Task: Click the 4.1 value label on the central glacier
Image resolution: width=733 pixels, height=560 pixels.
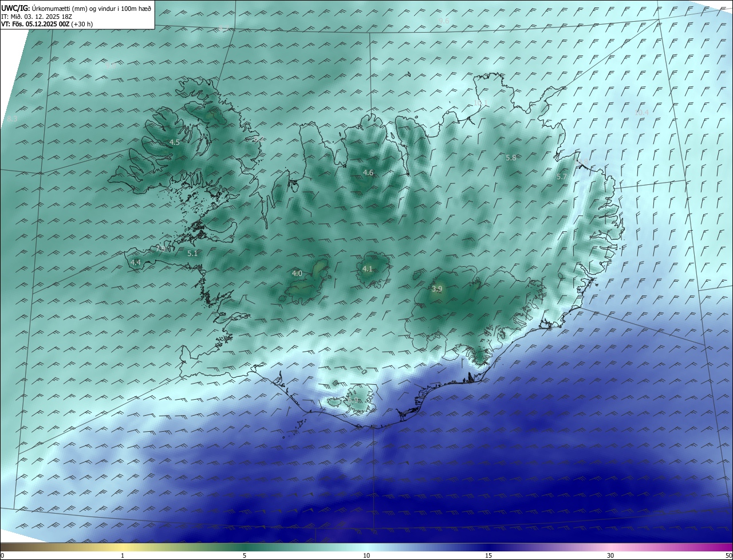Action: [x=368, y=269]
